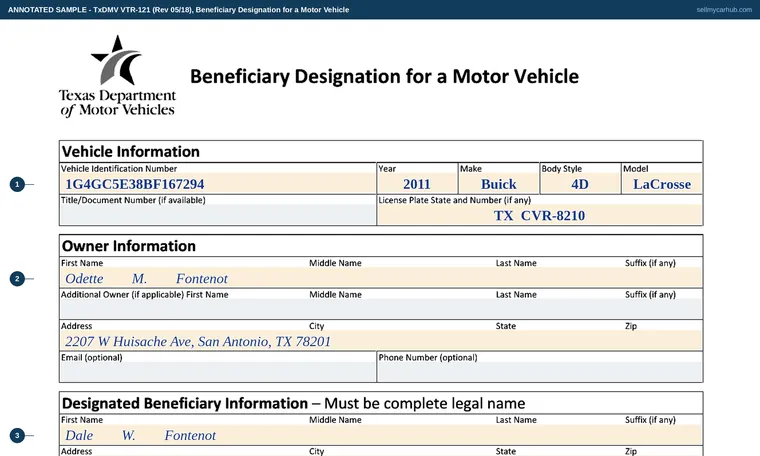Click the 'Designated Beneficiary Information' heading
The image size is (760, 456).
185,403
